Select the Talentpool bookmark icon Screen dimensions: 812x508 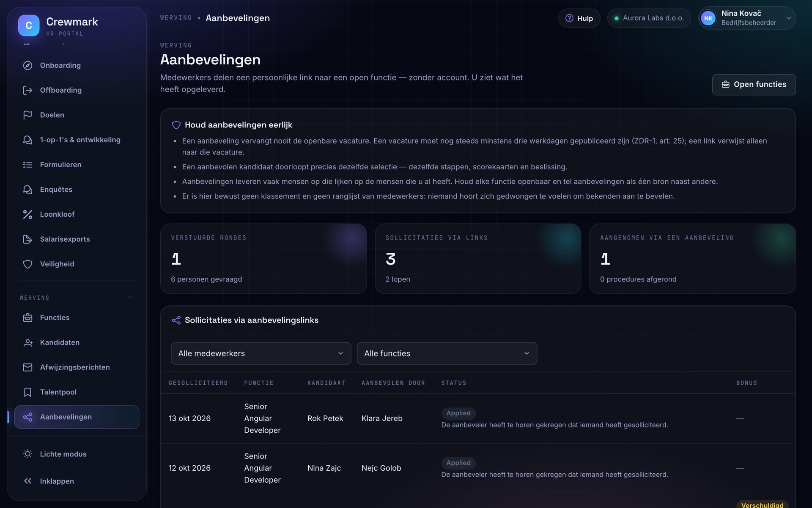[x=27, y=392]
